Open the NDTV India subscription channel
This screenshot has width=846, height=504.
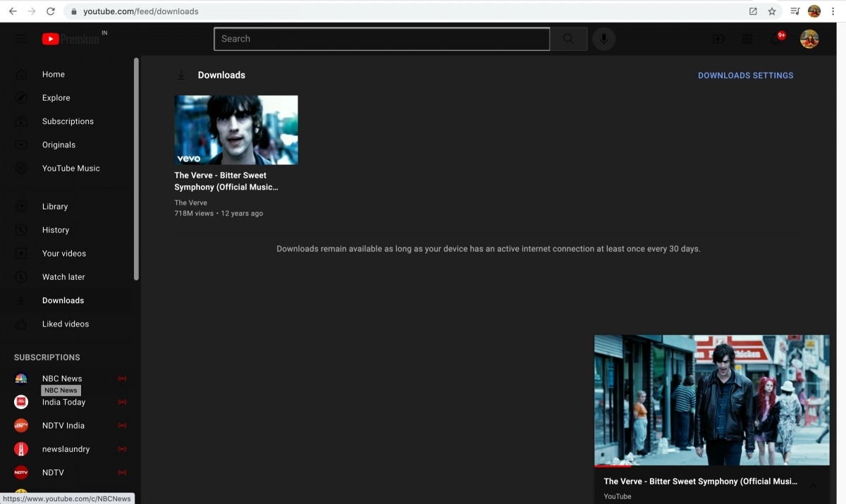(x=63, y=426)
